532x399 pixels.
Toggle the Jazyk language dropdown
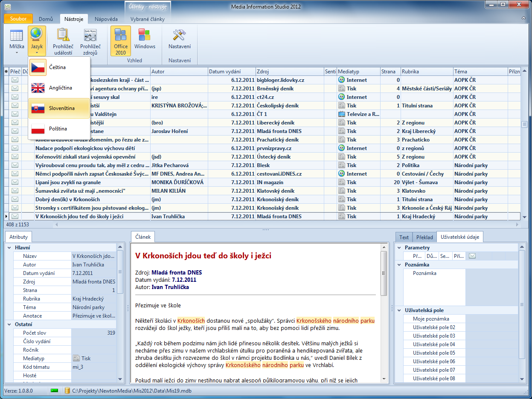click(x=37, y=41)
